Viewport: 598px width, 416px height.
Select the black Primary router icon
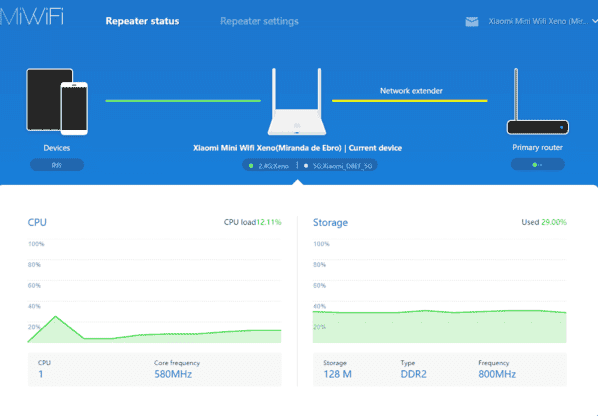(x=537, y=101)
